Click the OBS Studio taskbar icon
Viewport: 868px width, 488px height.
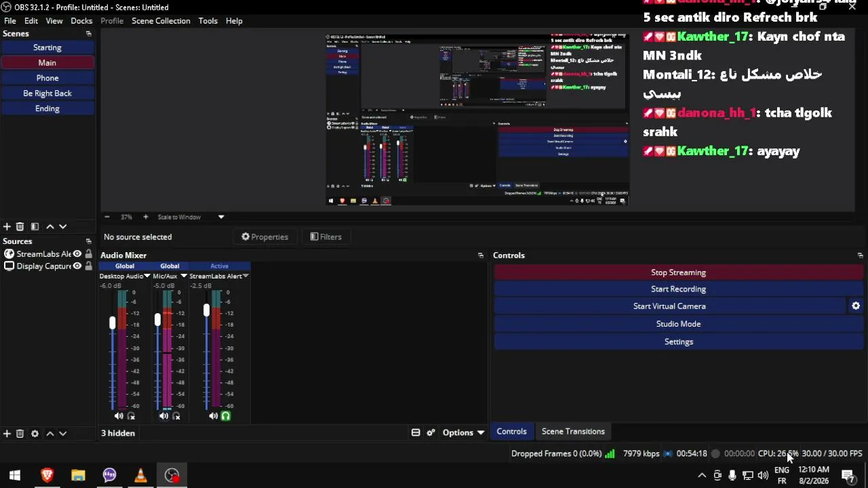pos(172,475)
